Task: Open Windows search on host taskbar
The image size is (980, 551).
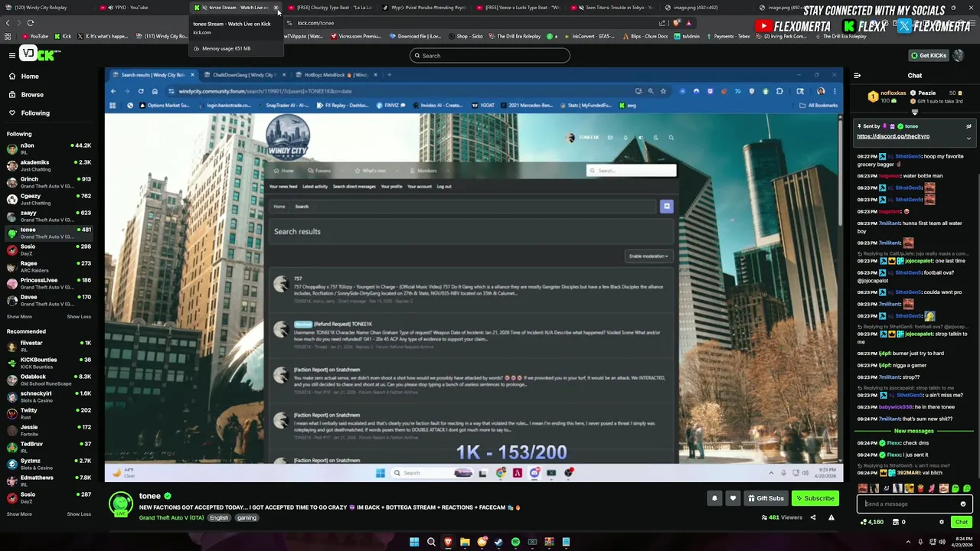Action: pyautogui.click(x=431, y=542)
